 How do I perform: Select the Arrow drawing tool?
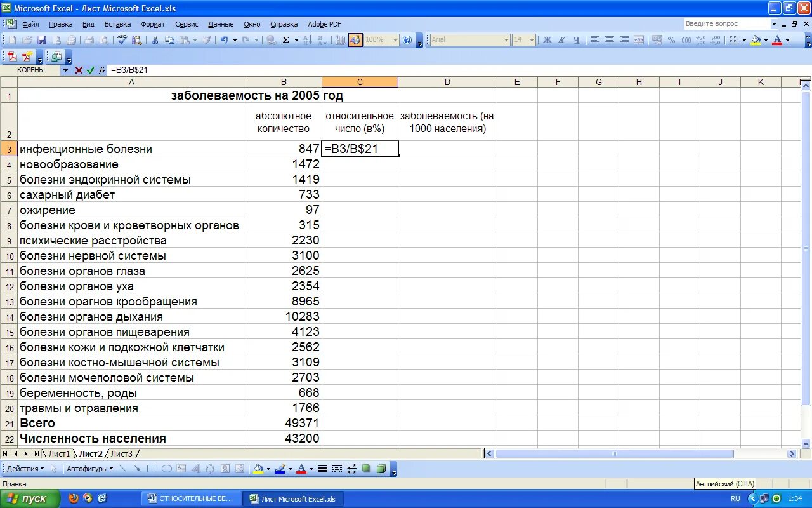point(137,469)
